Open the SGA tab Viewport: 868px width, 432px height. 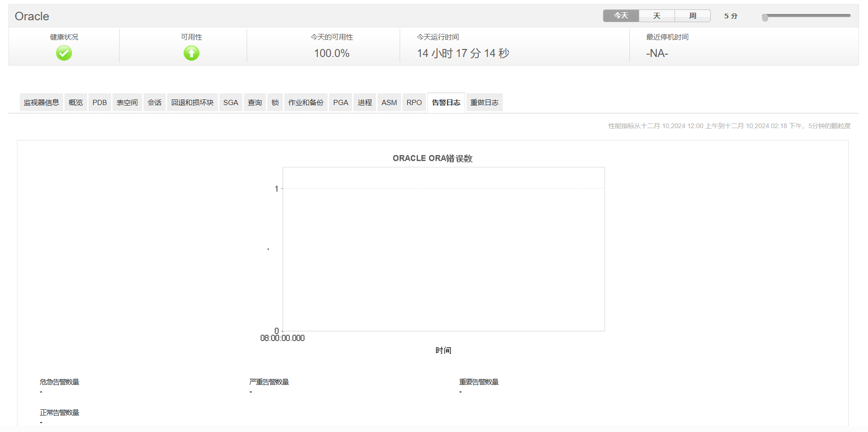(x=231, y=102)
